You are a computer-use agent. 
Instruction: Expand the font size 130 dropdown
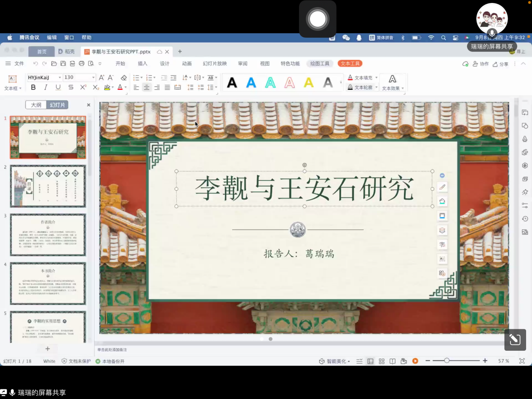pyautogui.click(x=93, y=78)
